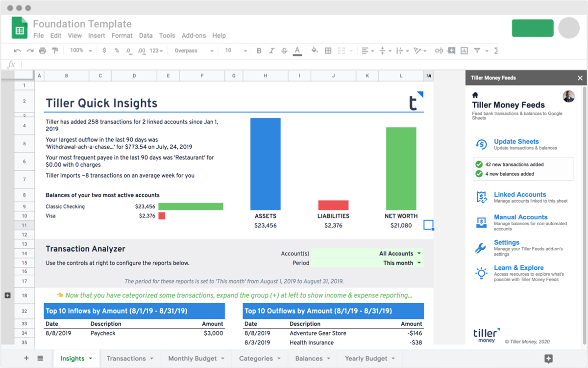Click the merge cells icon
This screenshot has height=368, width=588.
pos(341,51)
